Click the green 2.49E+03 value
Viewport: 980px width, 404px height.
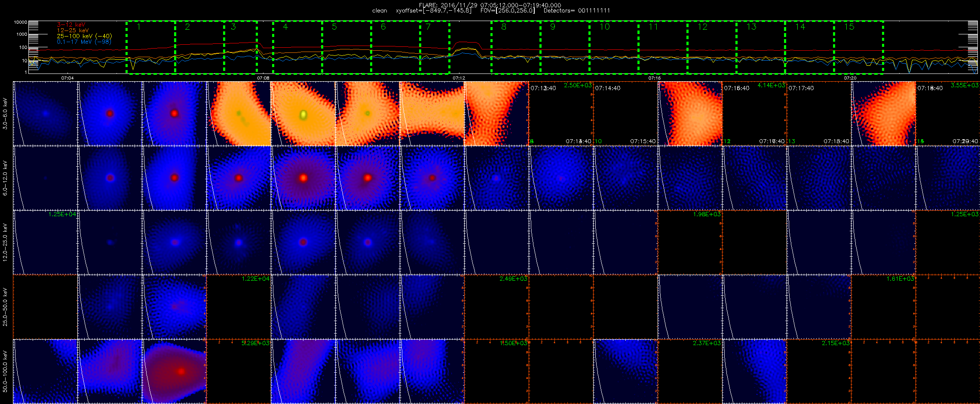[513, 279]
